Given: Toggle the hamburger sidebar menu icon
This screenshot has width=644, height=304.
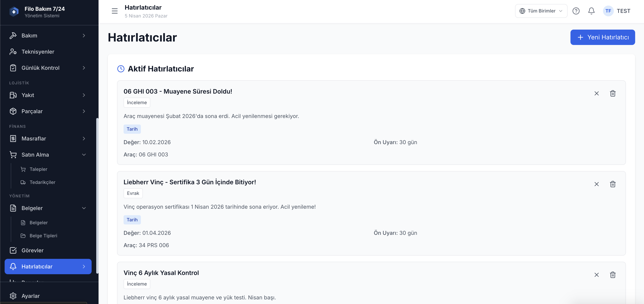Looking at the screenshot, I should click(115, 11).
